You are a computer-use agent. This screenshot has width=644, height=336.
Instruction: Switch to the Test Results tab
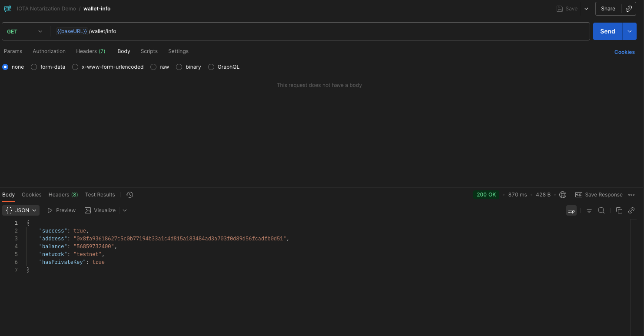100,194
